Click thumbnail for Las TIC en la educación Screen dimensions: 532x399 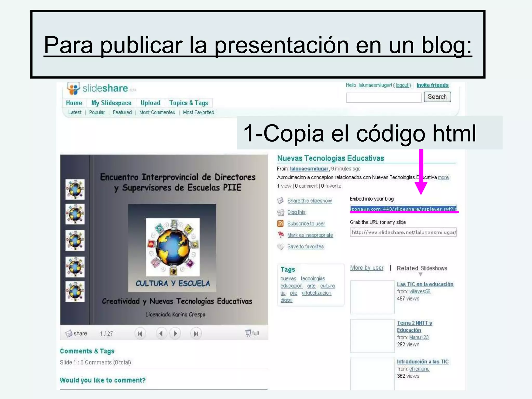372,297
